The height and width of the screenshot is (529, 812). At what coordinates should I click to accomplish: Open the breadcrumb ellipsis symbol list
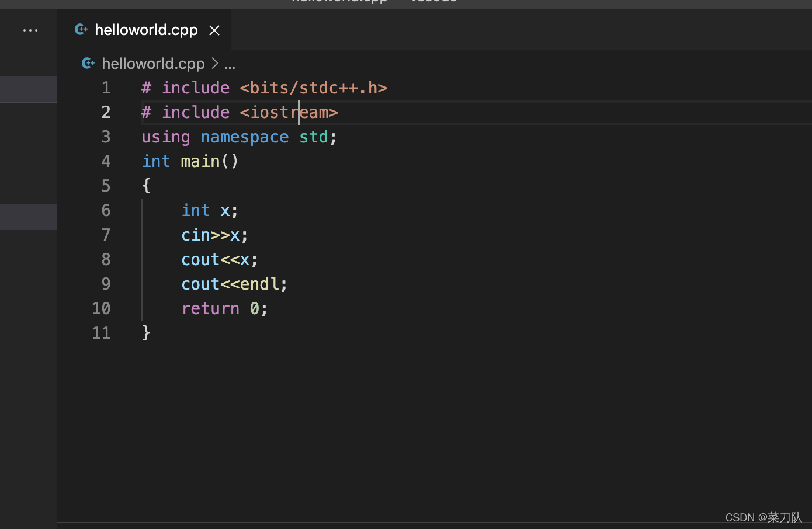(230, 65)
